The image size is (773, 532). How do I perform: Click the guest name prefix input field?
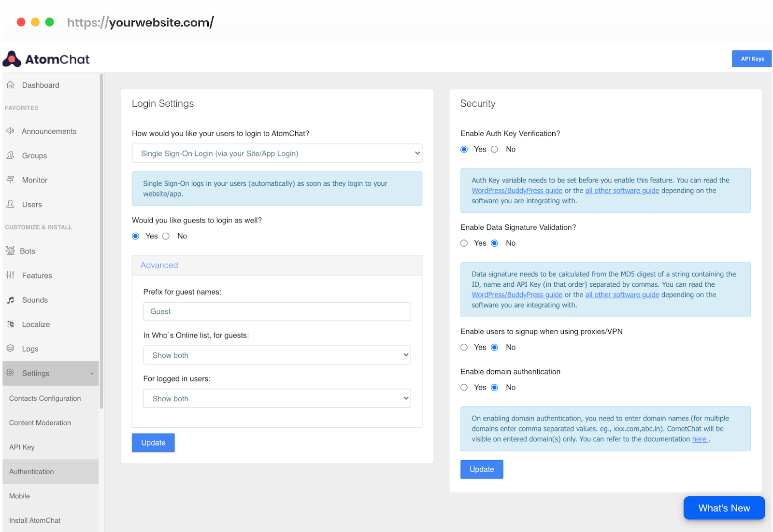tap(277, 311)
